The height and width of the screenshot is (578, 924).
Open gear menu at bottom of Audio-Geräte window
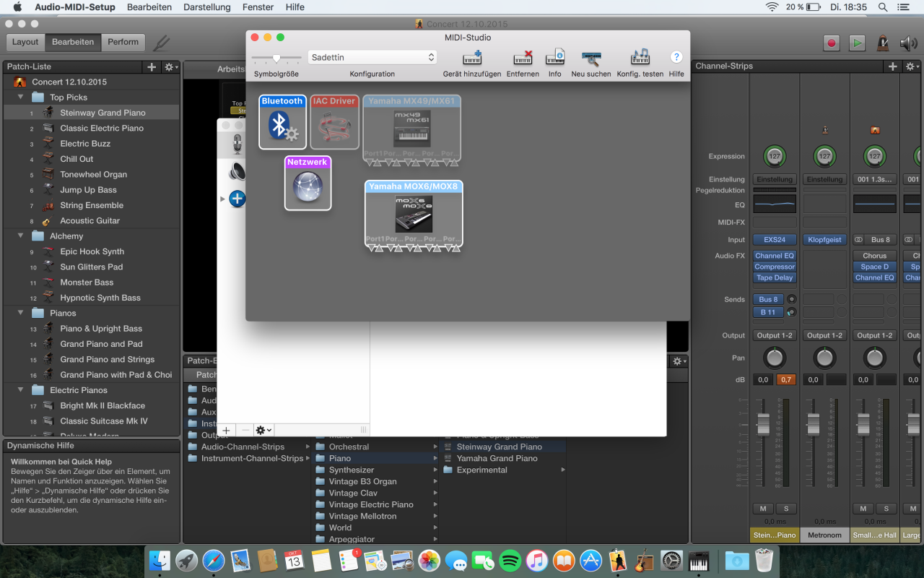(263, 430)
